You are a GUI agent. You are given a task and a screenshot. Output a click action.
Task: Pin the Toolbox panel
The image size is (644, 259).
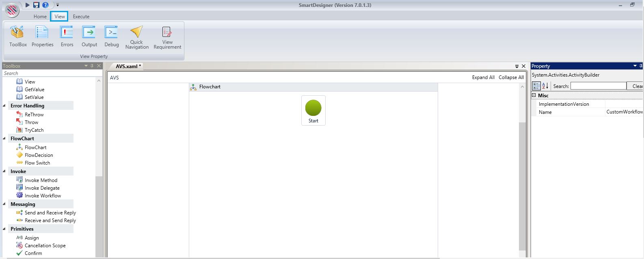[92, 66]
